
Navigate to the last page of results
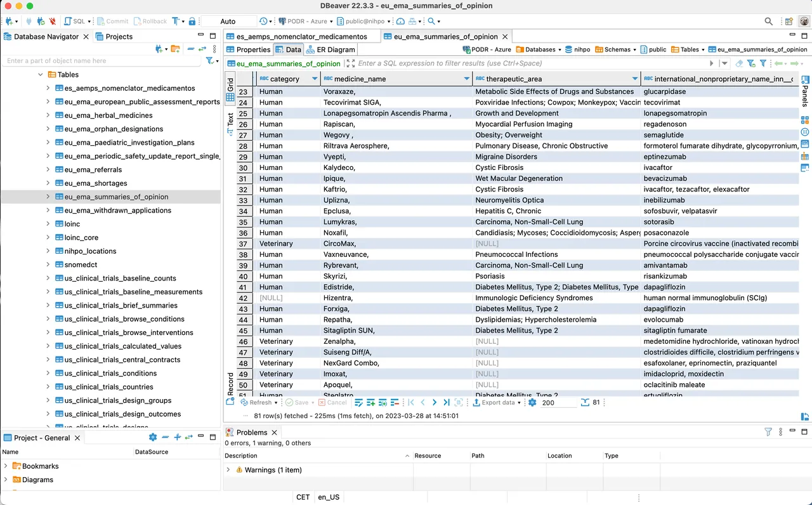pyautogui.click(x=447, y=402)
